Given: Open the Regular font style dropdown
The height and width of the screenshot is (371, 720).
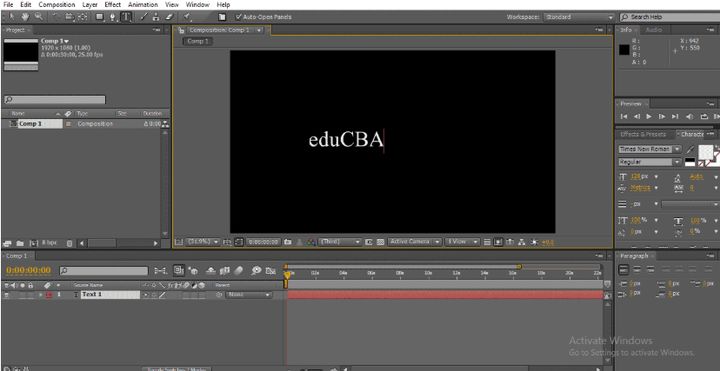Looking at the screenshot, I should [x=650, y=162].
